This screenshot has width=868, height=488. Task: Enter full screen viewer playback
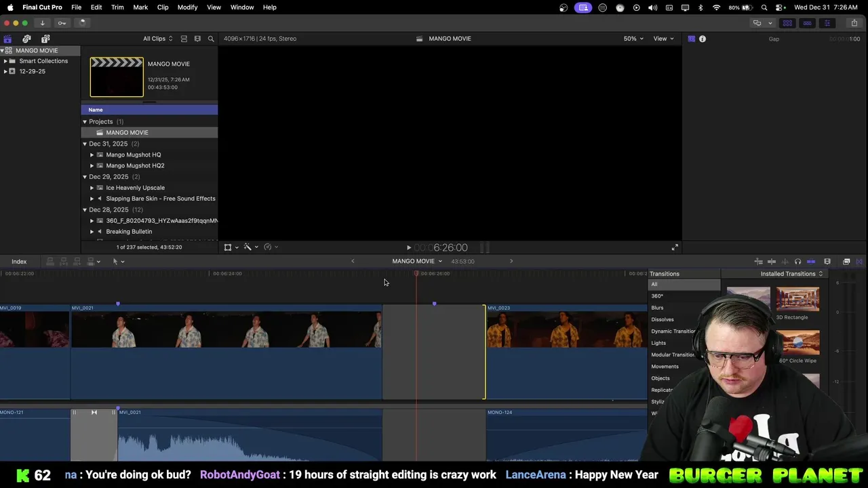[x=675, y=247]
